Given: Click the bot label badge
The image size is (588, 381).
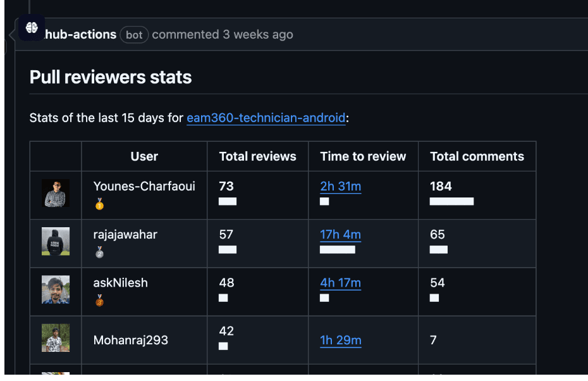Looking at the screenshot, I should click(x=134, y=35).
